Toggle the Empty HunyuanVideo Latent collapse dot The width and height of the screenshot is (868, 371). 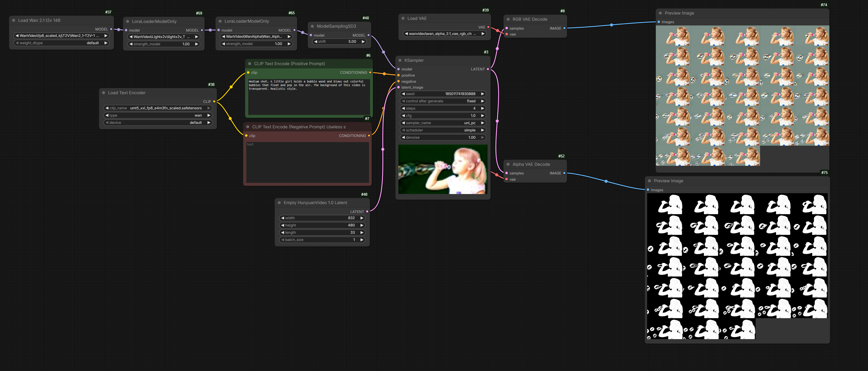279,202
